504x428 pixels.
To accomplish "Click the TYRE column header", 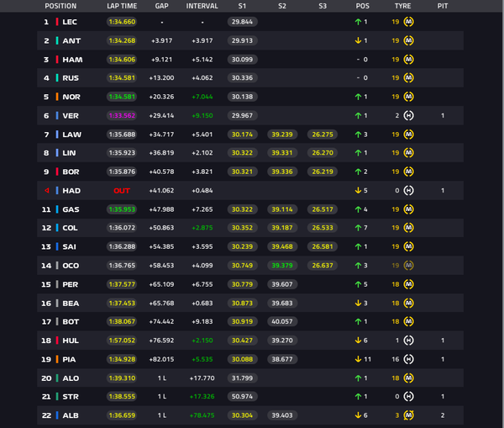I will (x=402, y=6).
